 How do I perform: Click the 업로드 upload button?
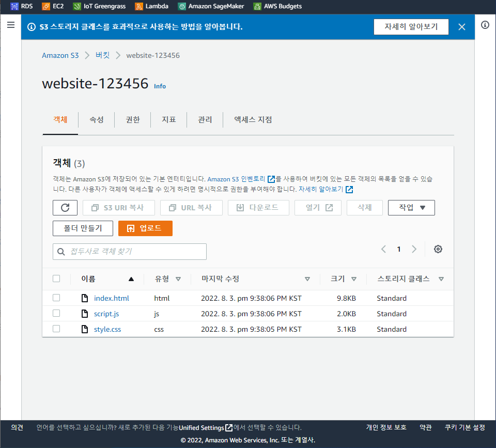(x=145, y=228)
